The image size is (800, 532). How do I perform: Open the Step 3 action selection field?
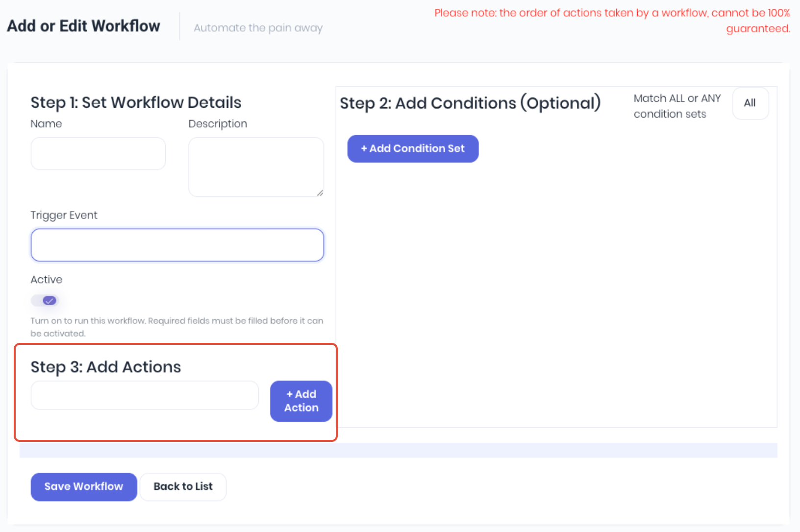click(145, 395)
